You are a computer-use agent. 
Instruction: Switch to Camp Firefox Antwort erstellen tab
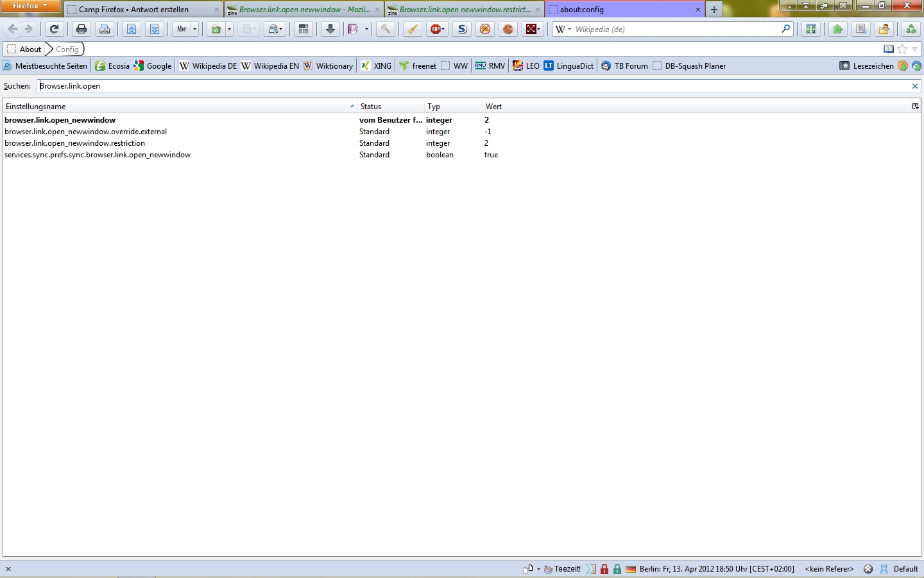pyautogui.click(x=144, y=10)
